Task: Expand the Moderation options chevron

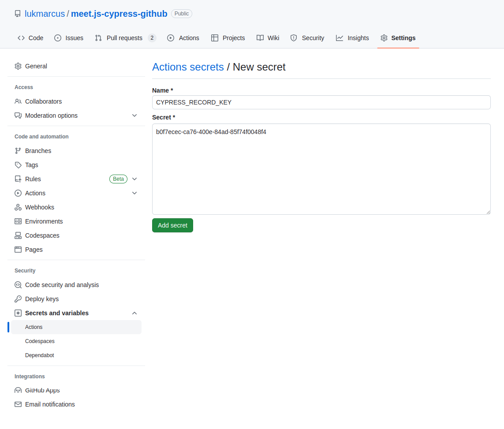Action: pyautogui.click(x=134, y=116)
